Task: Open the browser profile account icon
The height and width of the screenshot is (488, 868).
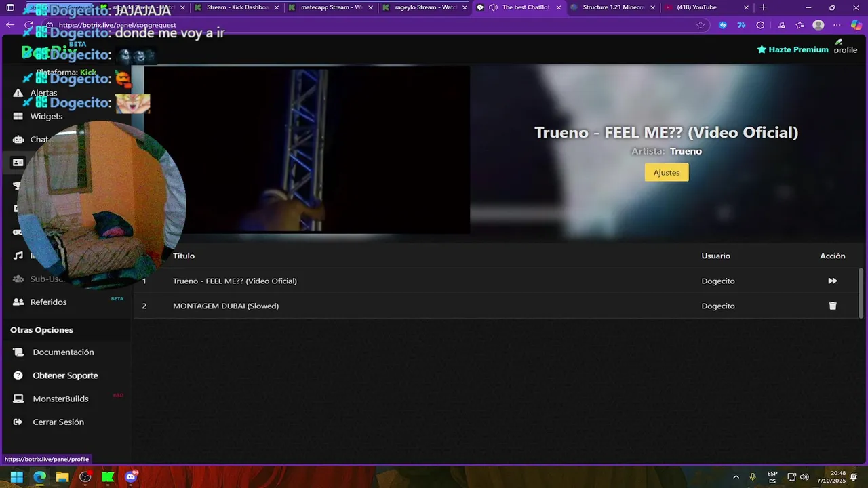Action: click(x=818, y=25)
